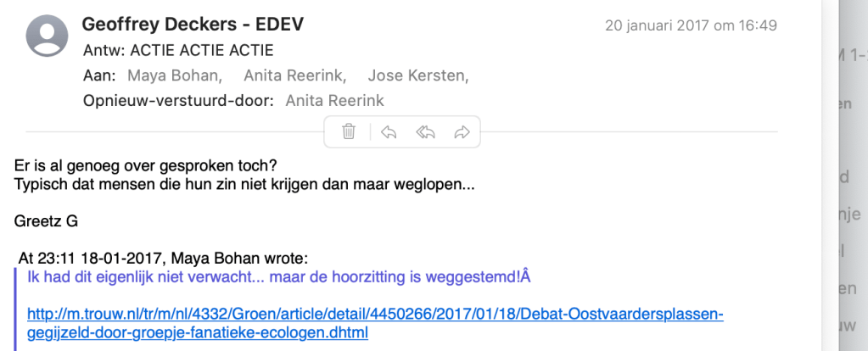
Task: Click the Aan: field label
Action: click(x=99, y=75)
